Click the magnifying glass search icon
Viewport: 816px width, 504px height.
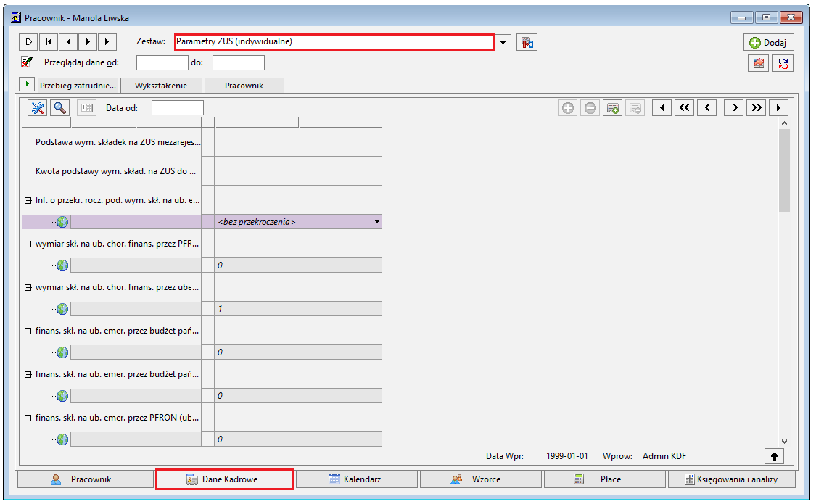coord(60,107)
